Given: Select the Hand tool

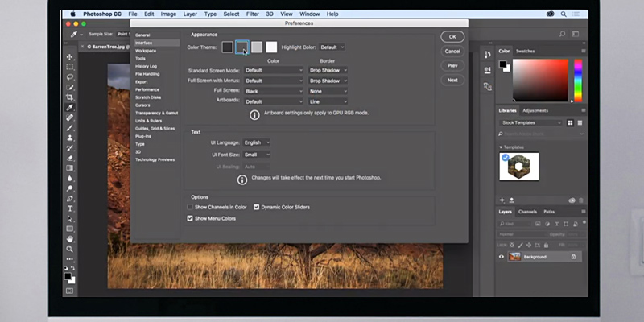Looking at the screenshot, I should click(x=70, y=239).
